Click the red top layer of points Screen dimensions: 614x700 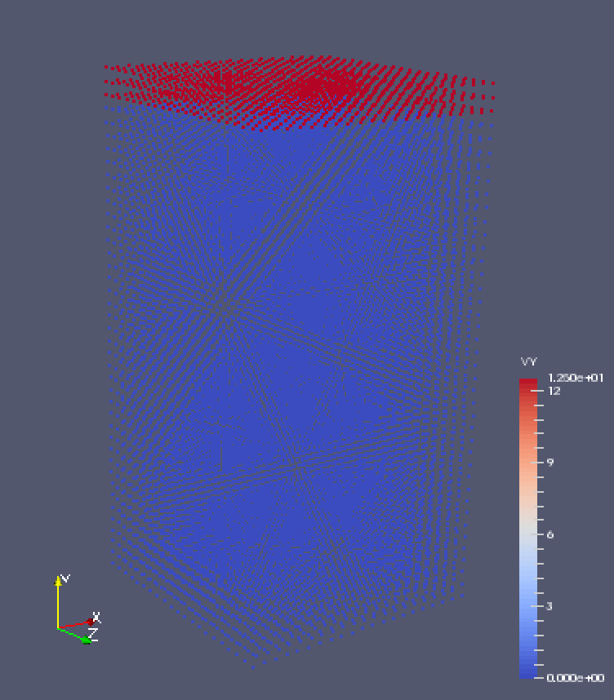pyautogui.click(x=300, y=91)
